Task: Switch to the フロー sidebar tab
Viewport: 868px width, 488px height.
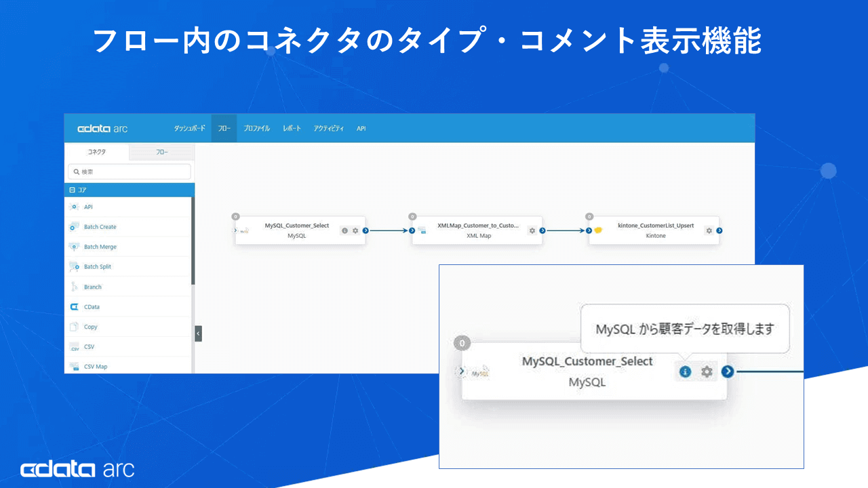Action: pos(161,152)
